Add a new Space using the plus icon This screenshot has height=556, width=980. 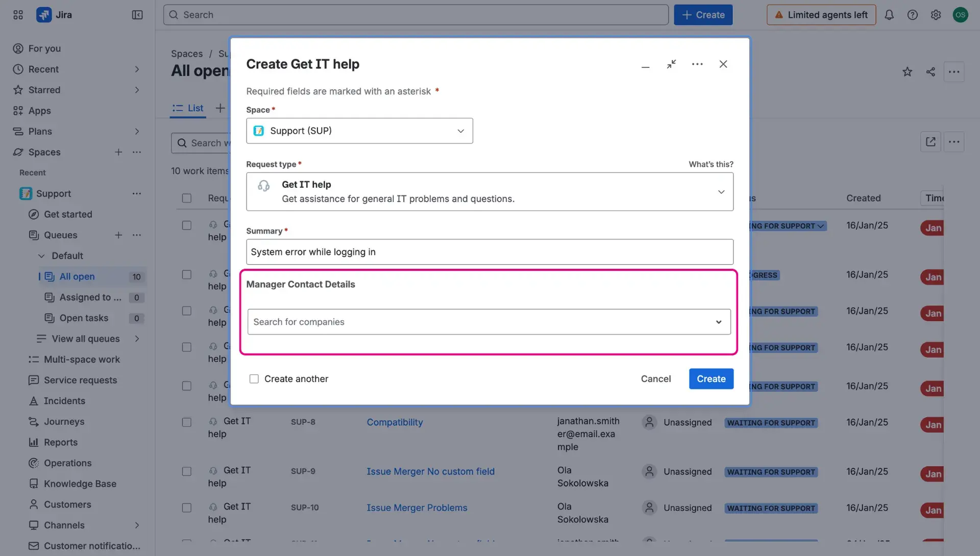[x=118, y=152]
